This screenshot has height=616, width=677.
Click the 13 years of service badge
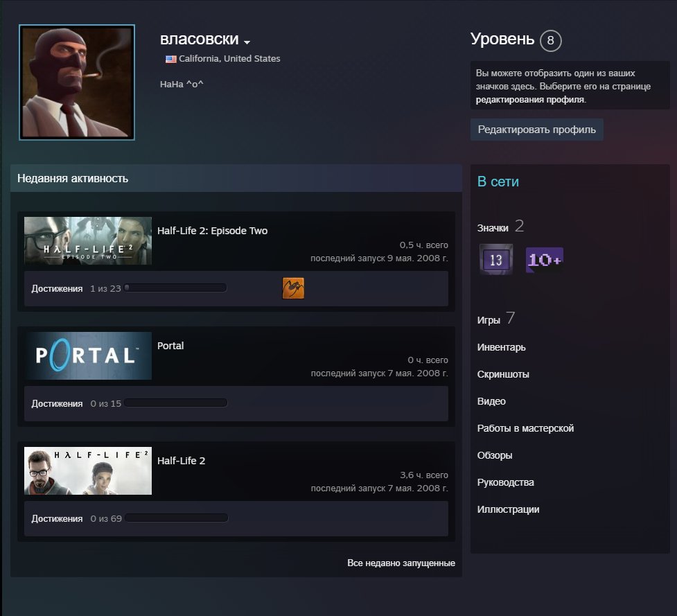496,259
